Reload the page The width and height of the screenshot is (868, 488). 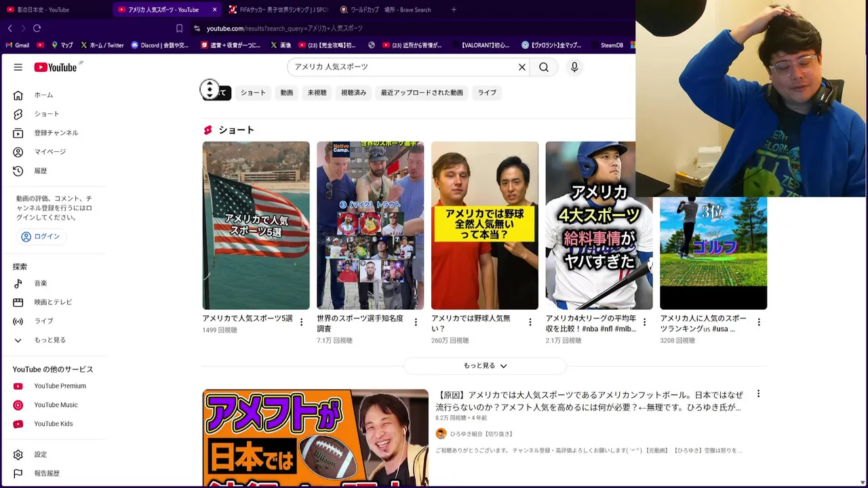(37, 28)
